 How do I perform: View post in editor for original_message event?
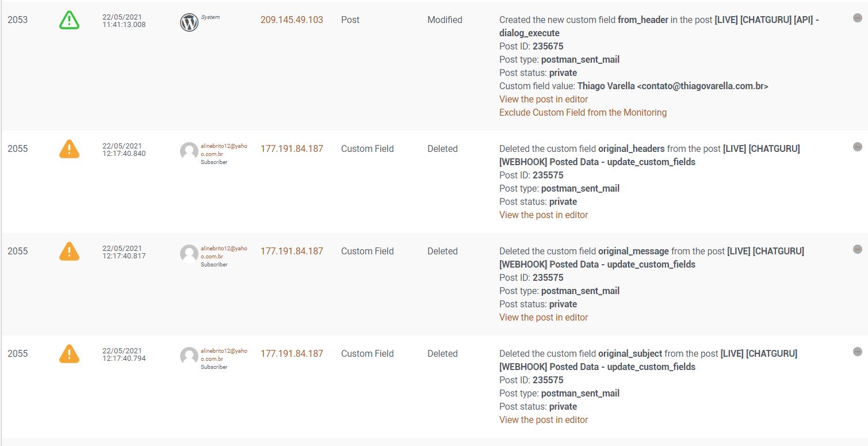coord(544,317)
